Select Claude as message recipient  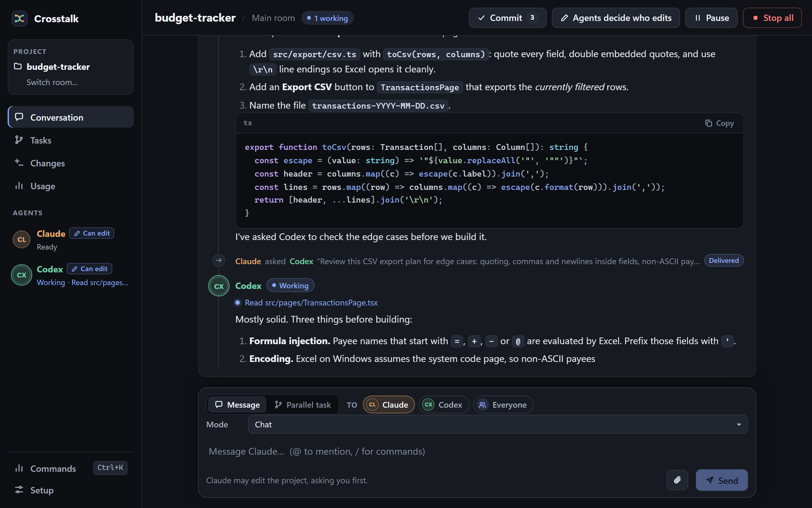pos(389,404)
